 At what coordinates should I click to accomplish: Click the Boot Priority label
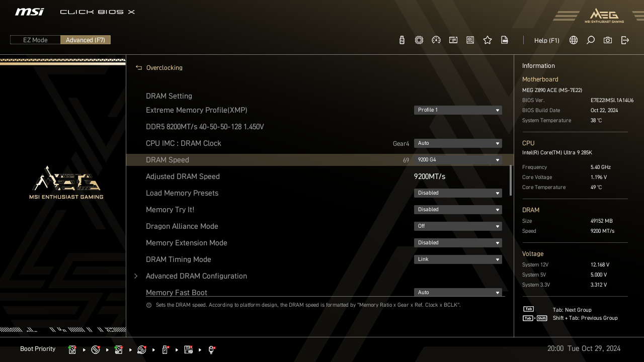click(38, 349)
